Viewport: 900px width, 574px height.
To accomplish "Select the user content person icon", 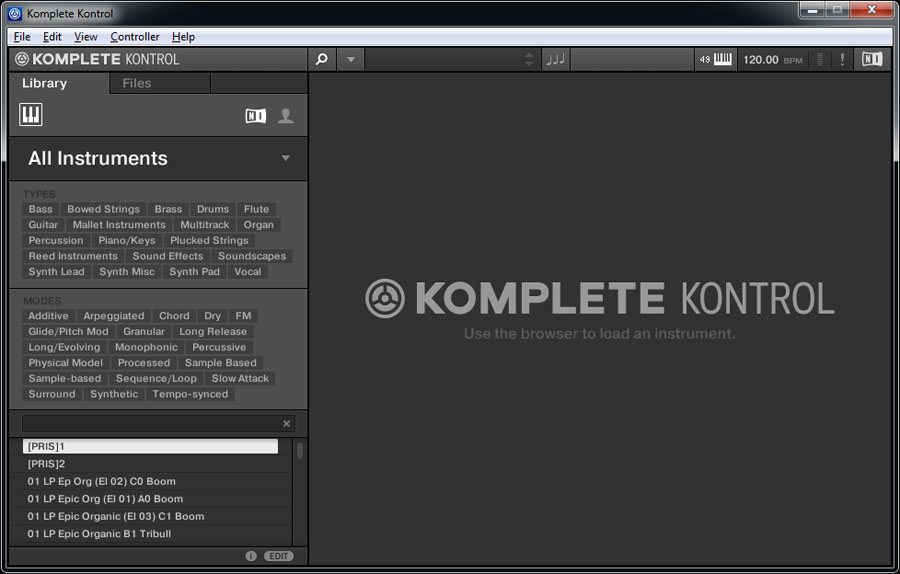I will click(286, 116).
